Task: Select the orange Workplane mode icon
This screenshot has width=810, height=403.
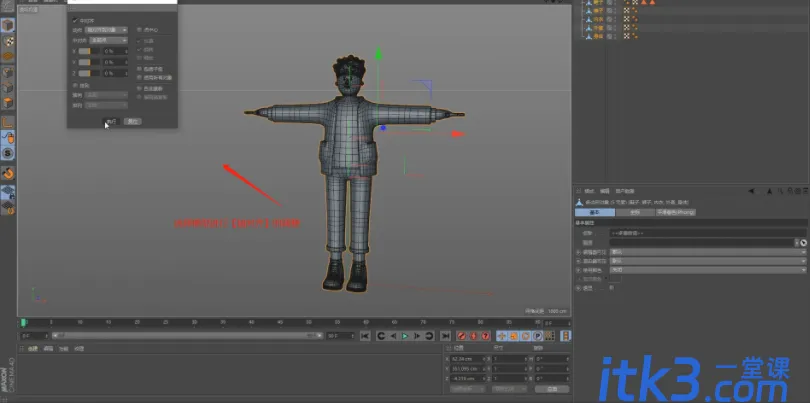Action: pyautogui.click(x=8, y=55)
